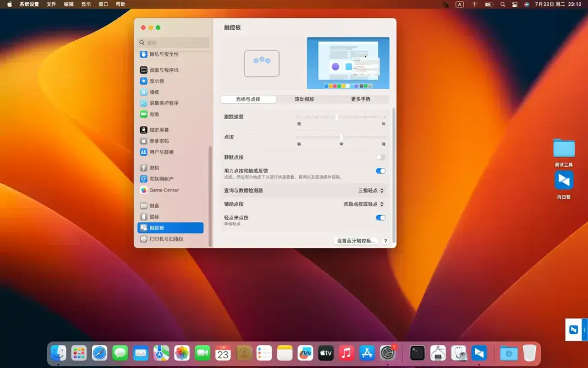Image resolution: width=588 pixels, height=368 pixels.
Task: Open 文件 menu in menu bar
Action: 51,4
